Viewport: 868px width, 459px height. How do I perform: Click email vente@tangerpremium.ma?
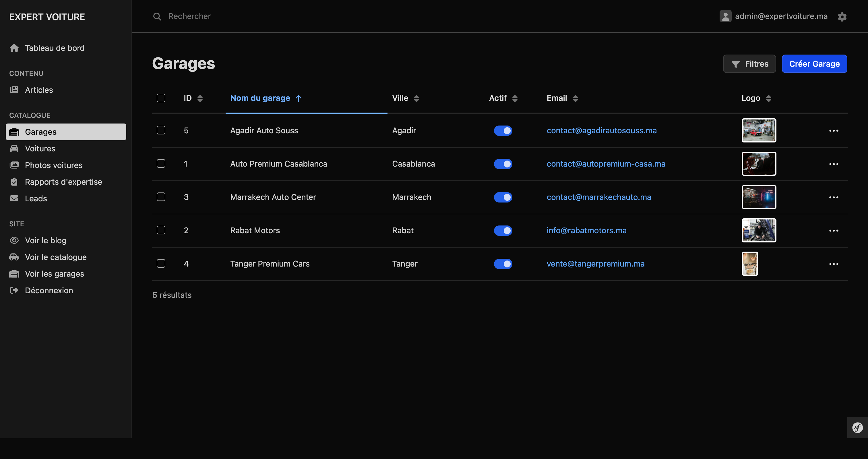[595, 264]
